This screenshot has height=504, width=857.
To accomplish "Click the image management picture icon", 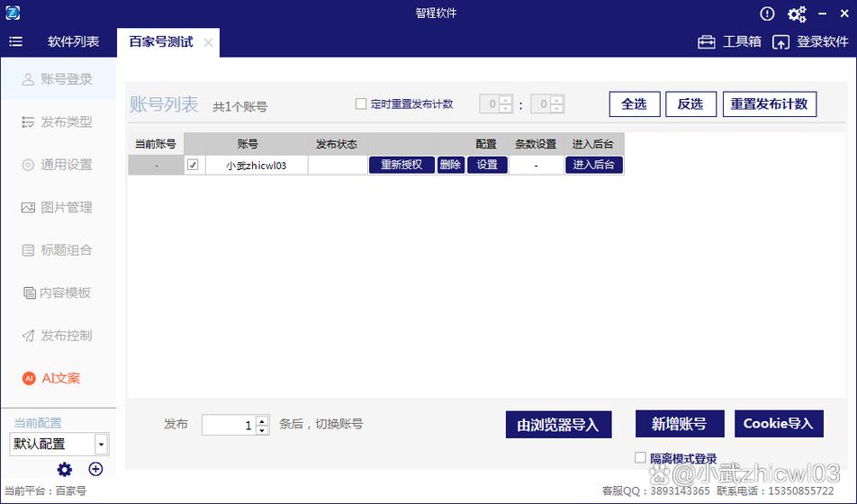I will click(x=28, y=207).
